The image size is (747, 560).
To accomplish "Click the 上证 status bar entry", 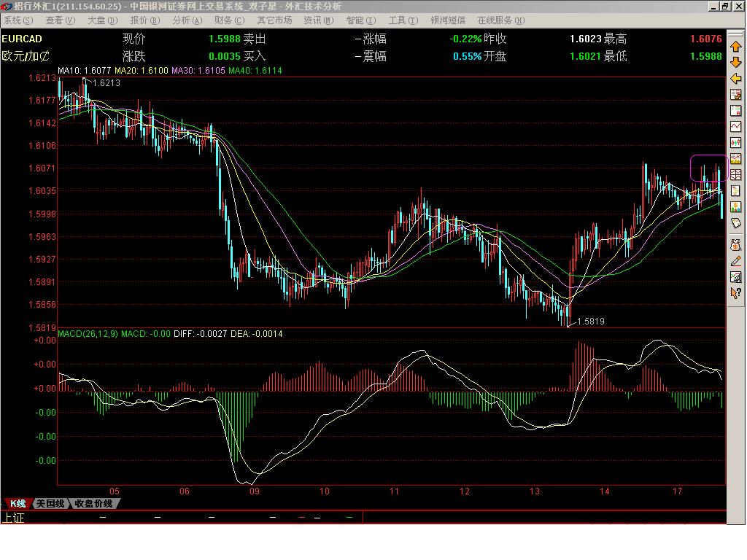I will pos(13,518).
